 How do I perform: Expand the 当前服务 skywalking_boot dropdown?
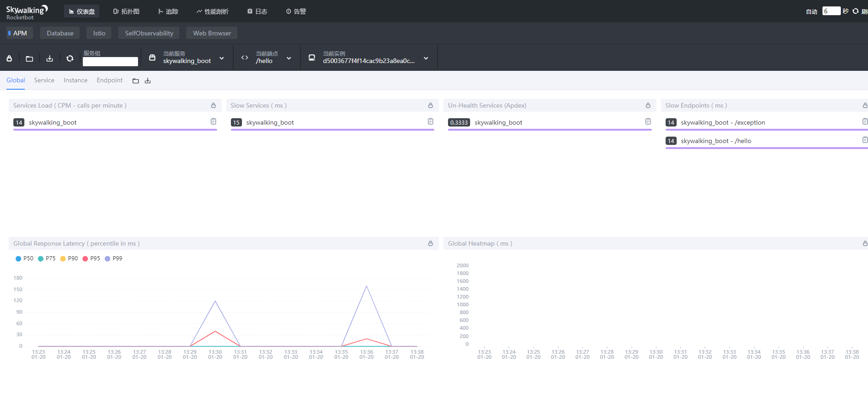pos(222,58)
